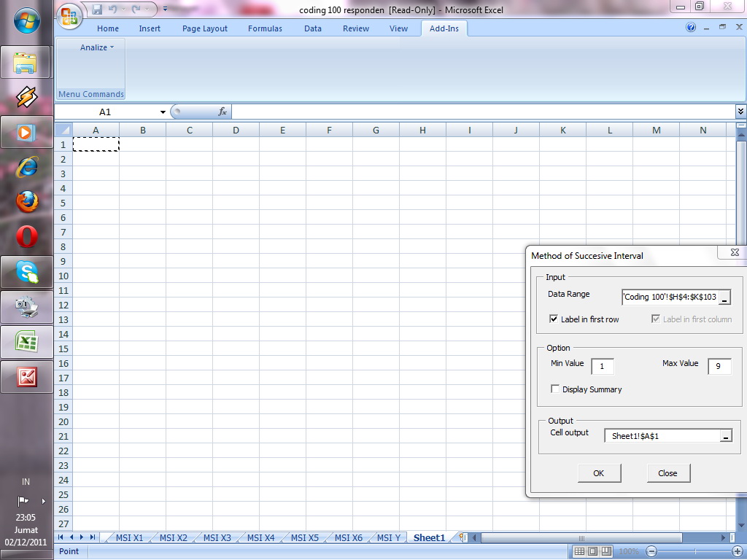Viewport: 747px width, 560px height.
Task: Switch to Page Break Preview in status bar
Action: (606, 551)
